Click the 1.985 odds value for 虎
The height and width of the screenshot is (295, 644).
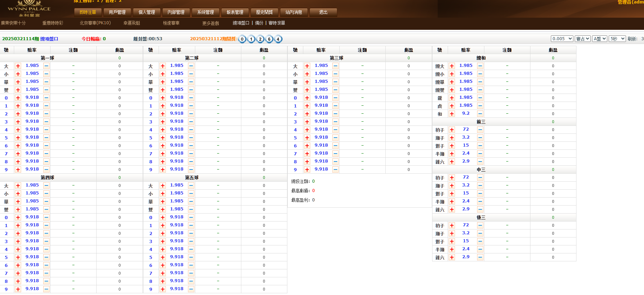point(466,105)
